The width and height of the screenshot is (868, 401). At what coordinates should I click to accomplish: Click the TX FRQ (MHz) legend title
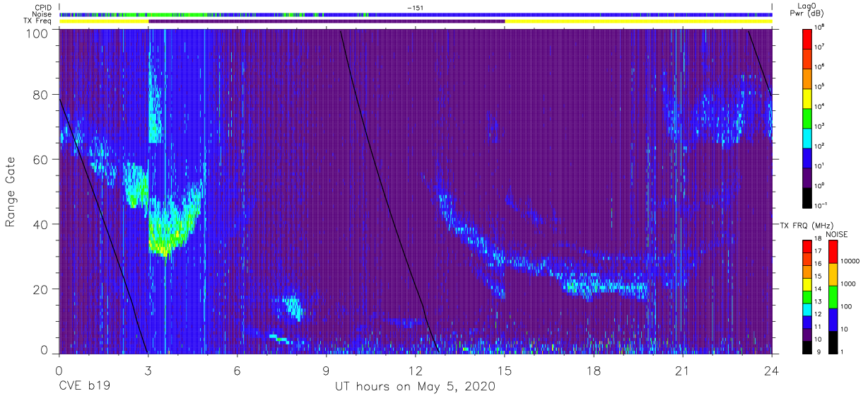pos(807,225)
